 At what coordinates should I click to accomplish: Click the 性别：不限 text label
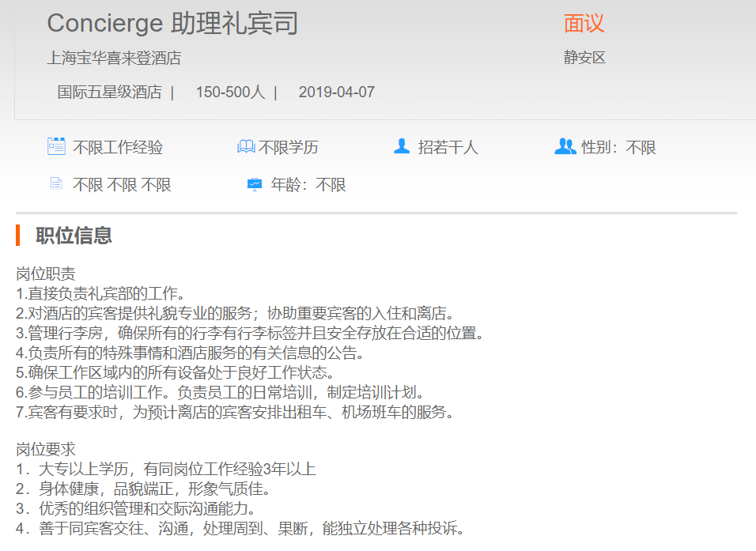tap(618, 148)
